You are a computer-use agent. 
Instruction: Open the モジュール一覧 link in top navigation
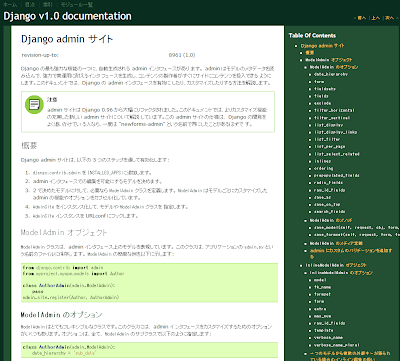(x=77, y=5)
